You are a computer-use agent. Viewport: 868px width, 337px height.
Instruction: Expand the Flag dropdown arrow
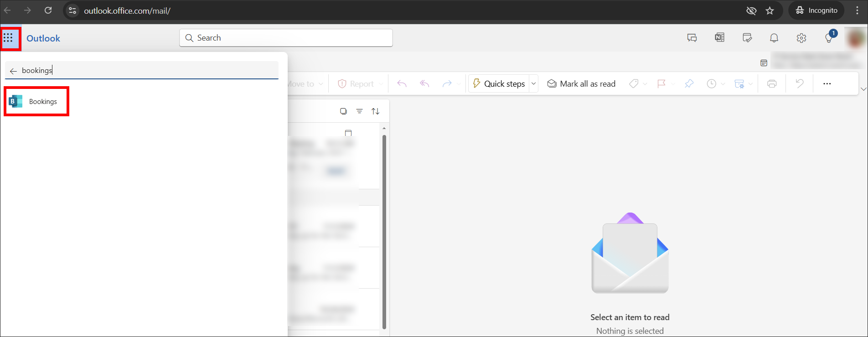pos(672,84)
